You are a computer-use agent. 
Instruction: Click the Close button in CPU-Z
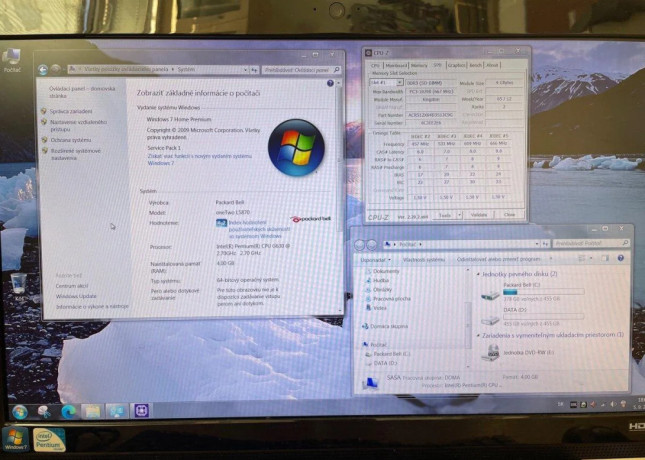[509, 215]
